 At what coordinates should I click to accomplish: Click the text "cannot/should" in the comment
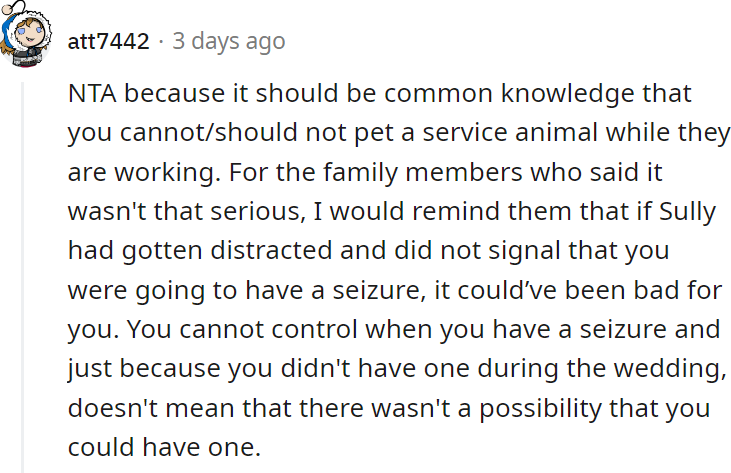(191, 133)
